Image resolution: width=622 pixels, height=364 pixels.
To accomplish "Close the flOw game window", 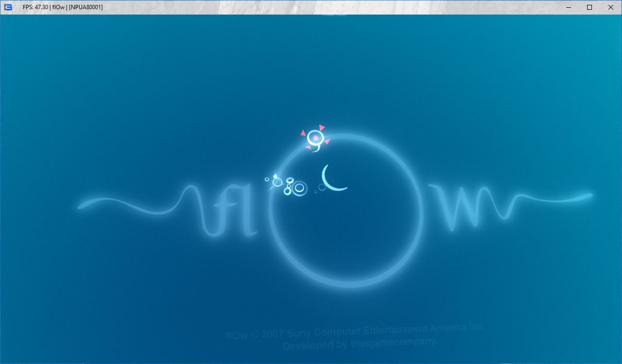I will [611, 7].
